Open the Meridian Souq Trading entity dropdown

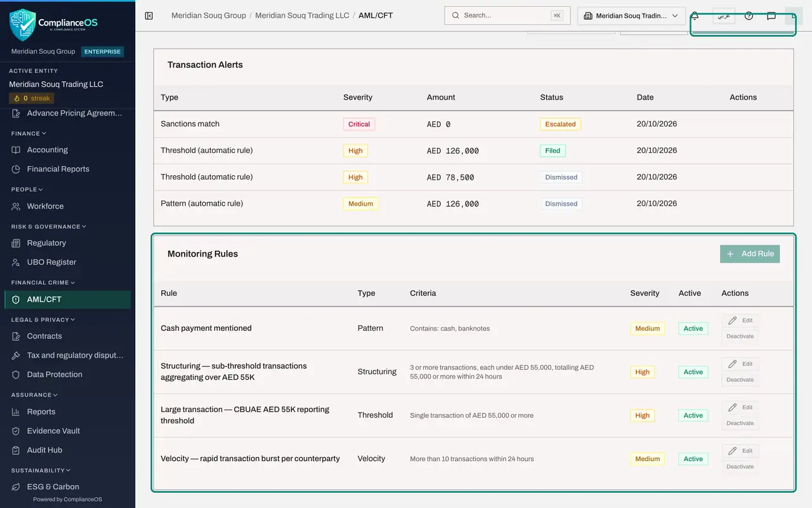[631, 16]
